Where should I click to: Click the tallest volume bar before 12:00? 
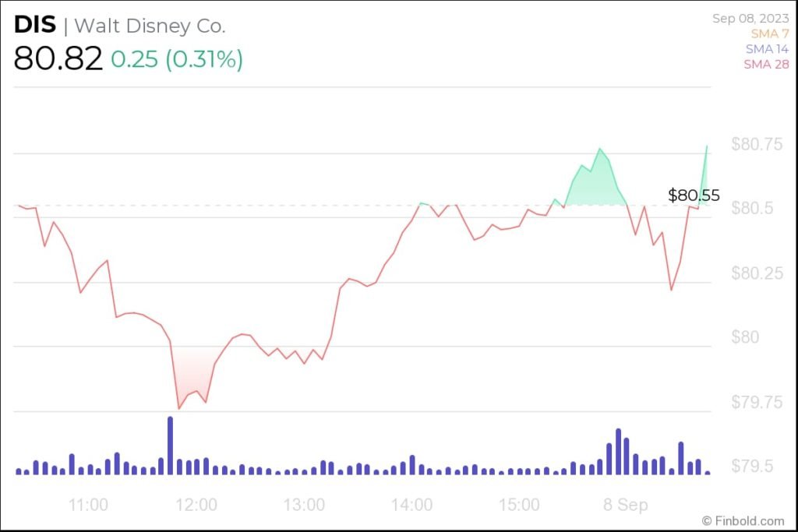170,446
